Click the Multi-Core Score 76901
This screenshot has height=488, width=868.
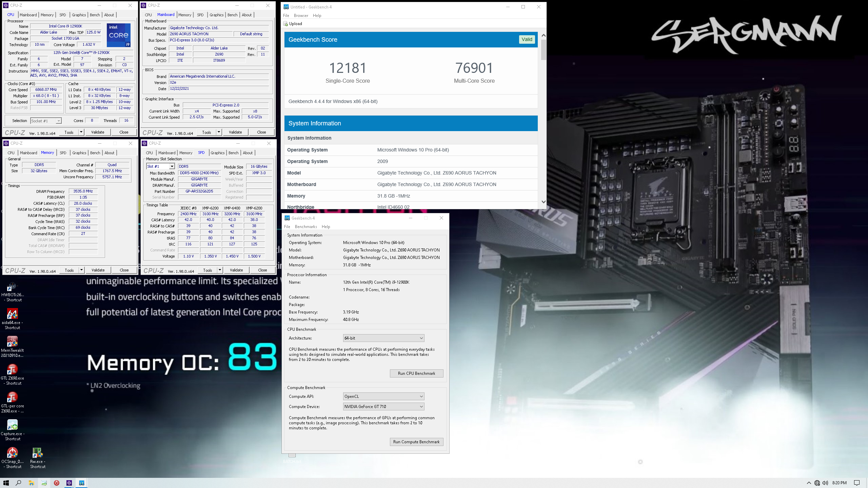[x=474, y=68]
